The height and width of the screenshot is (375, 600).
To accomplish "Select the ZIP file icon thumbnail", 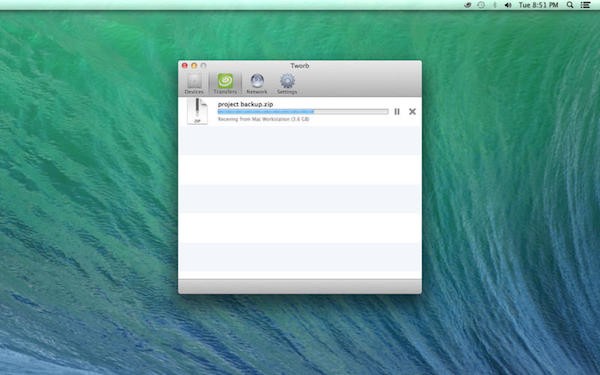I will (x=197, y=111).
